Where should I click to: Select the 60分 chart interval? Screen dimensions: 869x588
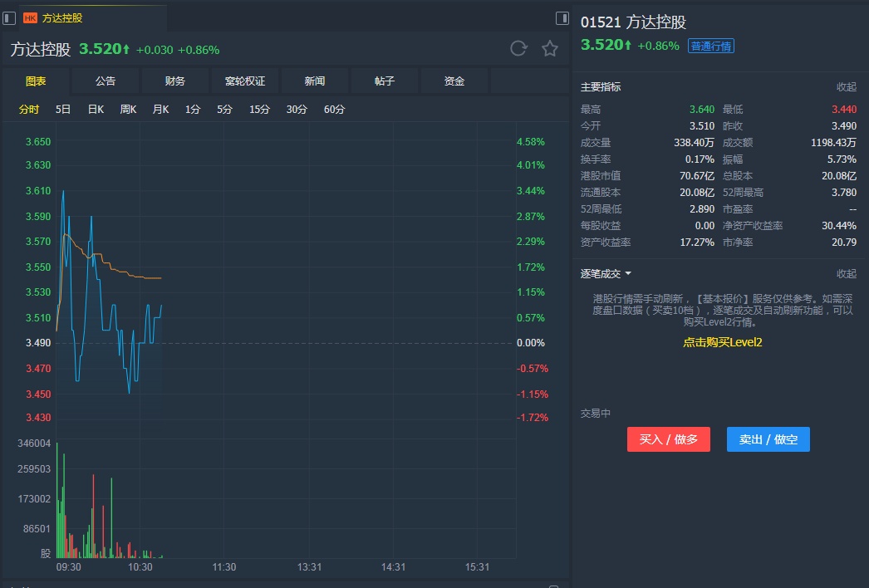coord(334,110)
